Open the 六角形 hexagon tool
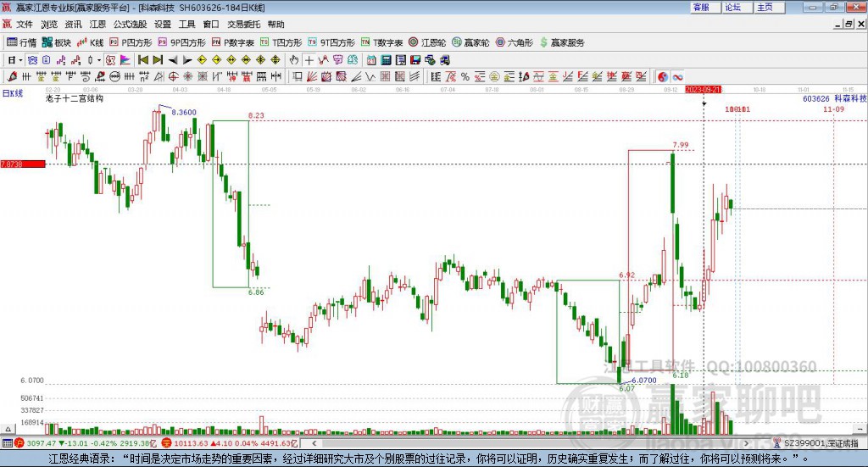The width and height of the screenshot is (868, 467). [x=515, y=42]
